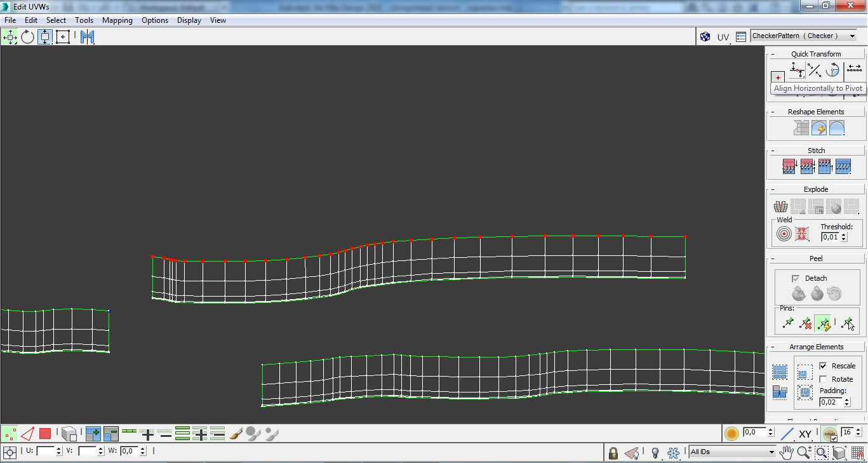This screenshot has height=463, width=868.
Task: Click the Mirror Horizontal toolbar icon
Action: (87, 37)
